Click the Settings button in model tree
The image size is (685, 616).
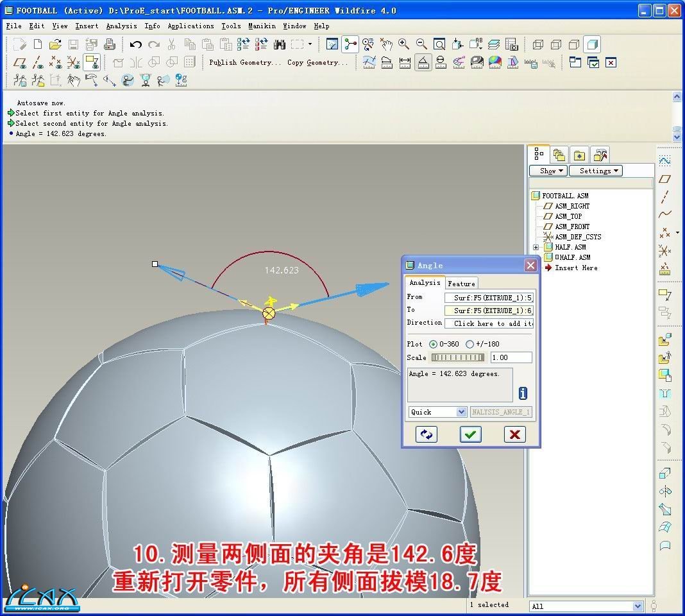coord(599,171)
